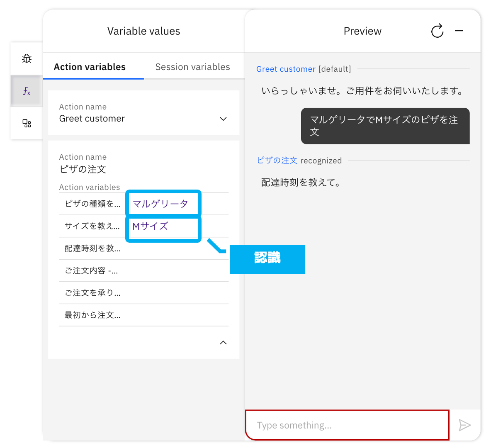Click the Preview panel title
This screenshot has height=448, width=491.
362,31
